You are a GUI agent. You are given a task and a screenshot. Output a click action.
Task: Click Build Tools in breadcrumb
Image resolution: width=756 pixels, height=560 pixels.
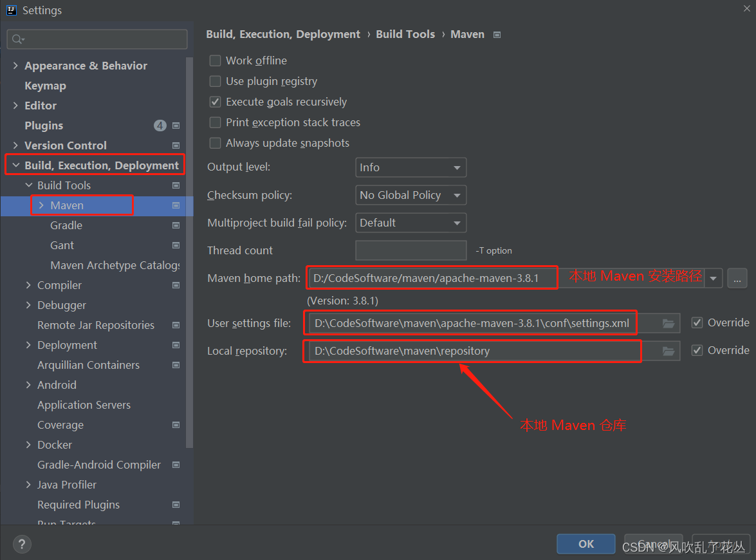click(405, 35)
